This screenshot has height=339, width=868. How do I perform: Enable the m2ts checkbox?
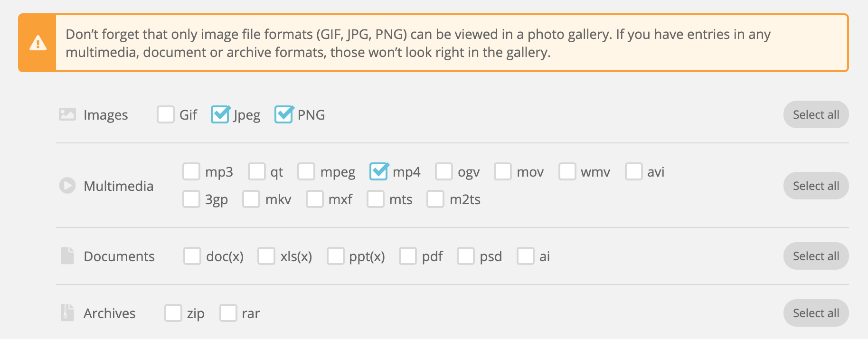click(435, 199)
